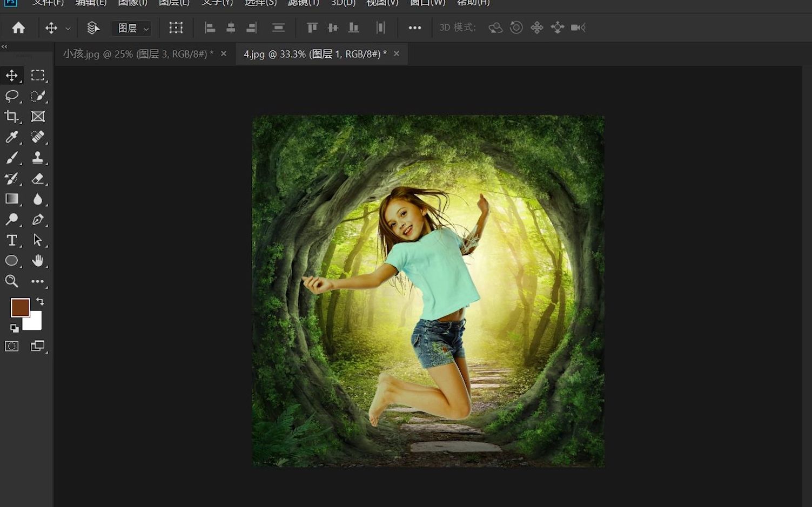The width and height of the screenshot is (812, 507).
Task: Select the Spot Healing Brush tool
Action: [38, 137]
